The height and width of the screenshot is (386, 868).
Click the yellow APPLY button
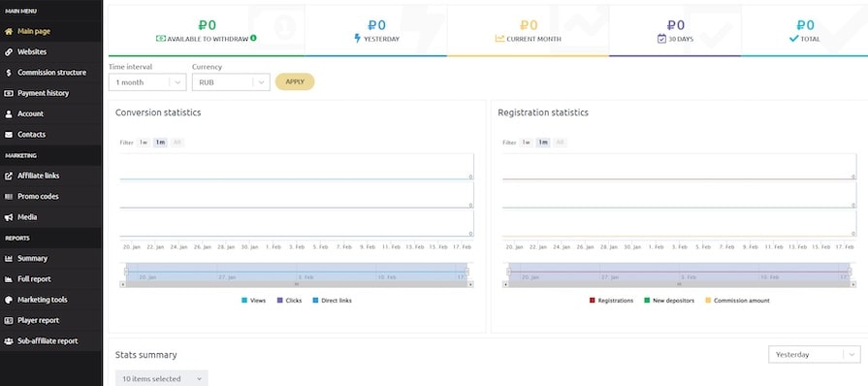point(295,81)
